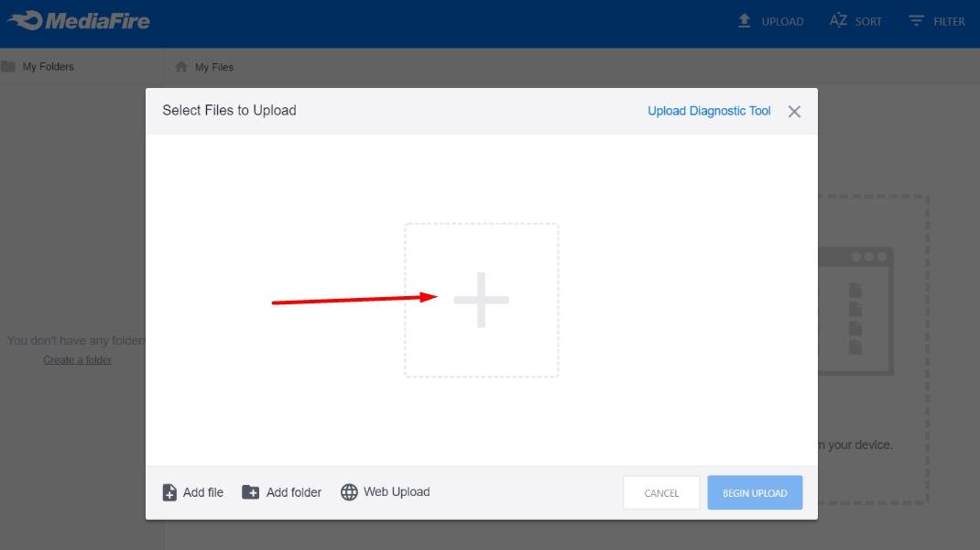
Task: Open the Upload Diagnostic Tool link
Action: coord(709,111)
